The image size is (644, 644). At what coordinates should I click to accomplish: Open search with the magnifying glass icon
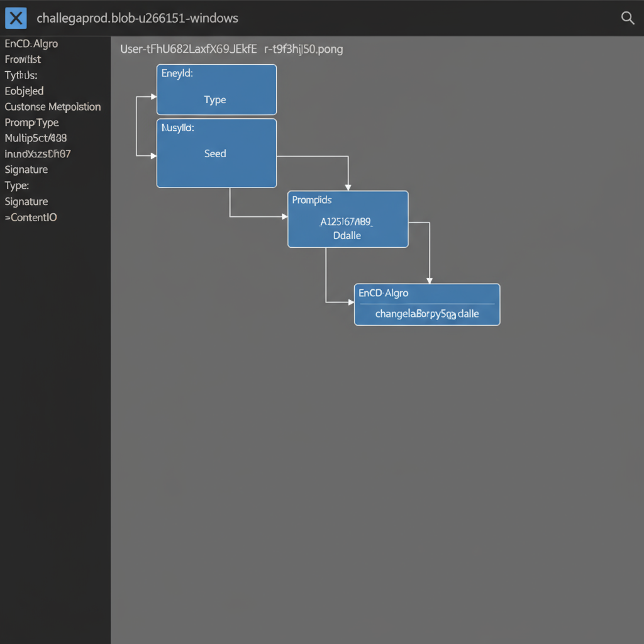(627, 18)
